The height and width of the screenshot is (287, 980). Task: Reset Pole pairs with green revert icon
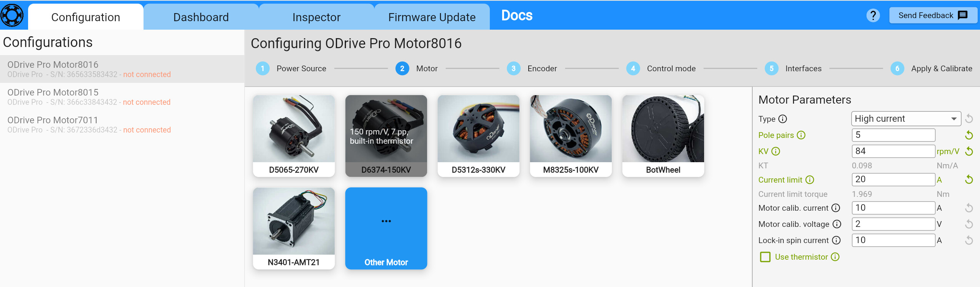tap(969, 135)
